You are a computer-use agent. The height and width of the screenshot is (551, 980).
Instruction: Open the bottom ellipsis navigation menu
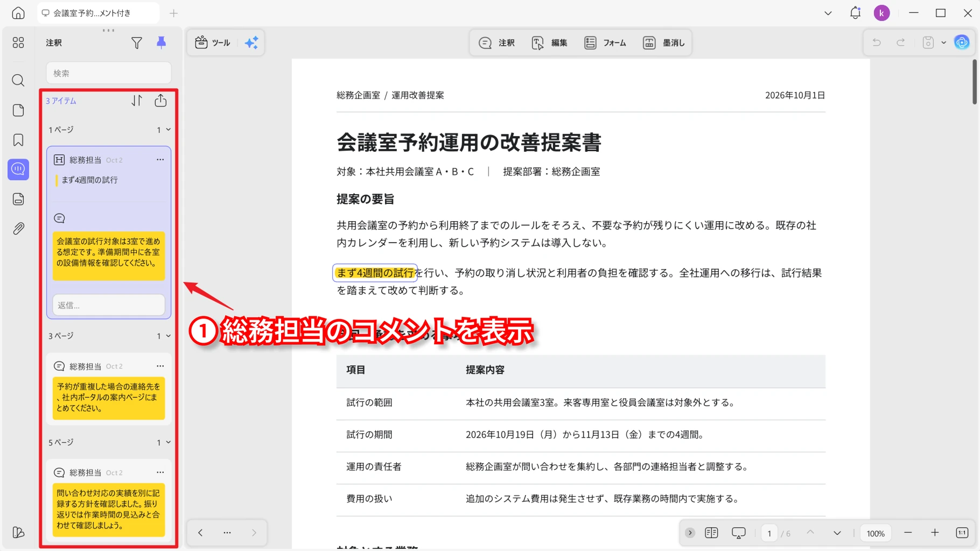coord(227,533)
